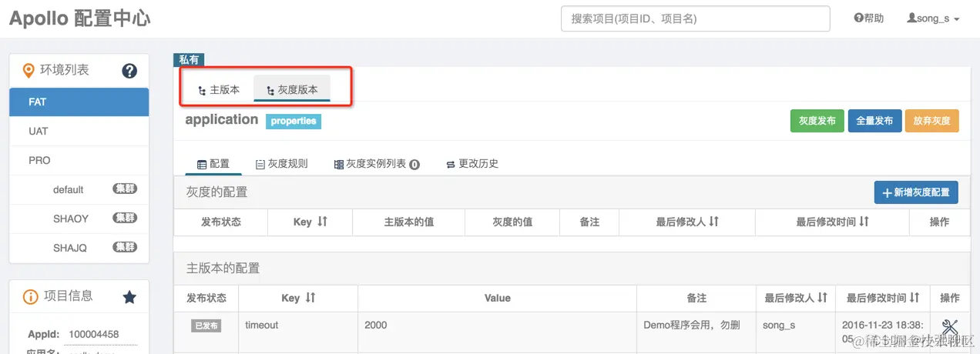Click the blue 全量发布 button
Viewport: 980px width, 354px height.
874,121
